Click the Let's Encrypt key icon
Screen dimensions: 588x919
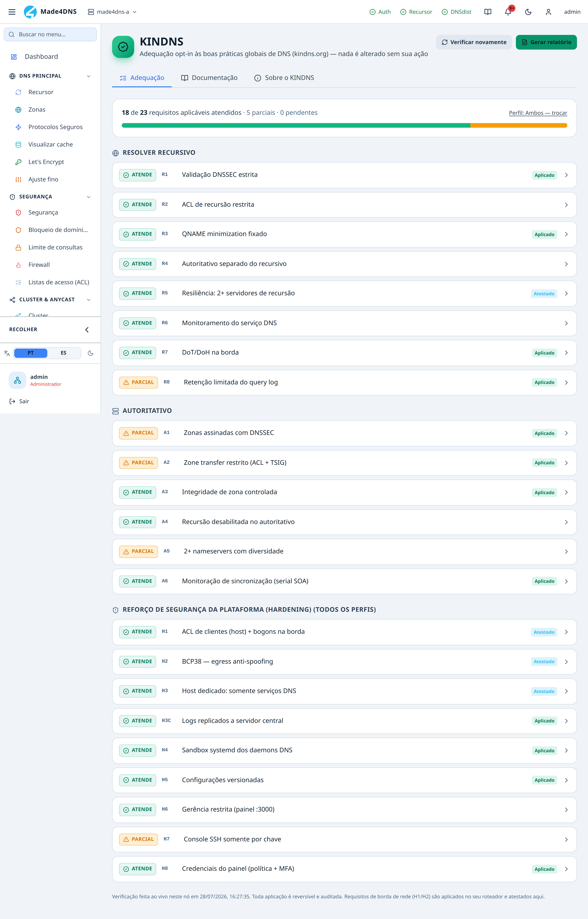pyautogui.click(x=18, y=162)
